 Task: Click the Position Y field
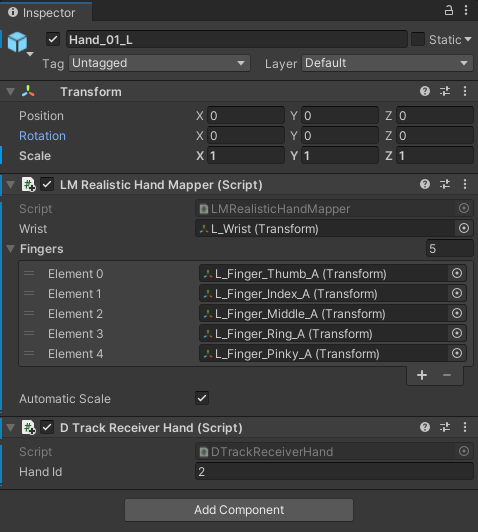click(x=340, y=116)
